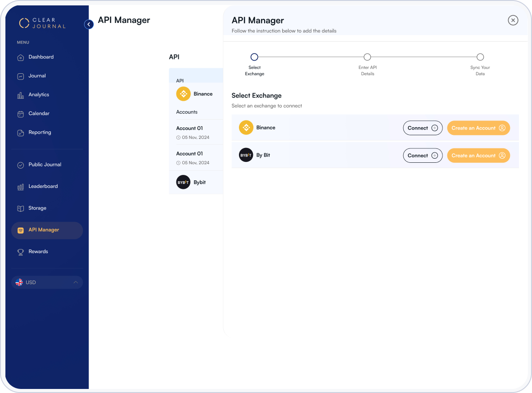This screenshot has height=393, width=532.
Task: Open the Calendar sidebar icon
Action: tap(21, 114)
